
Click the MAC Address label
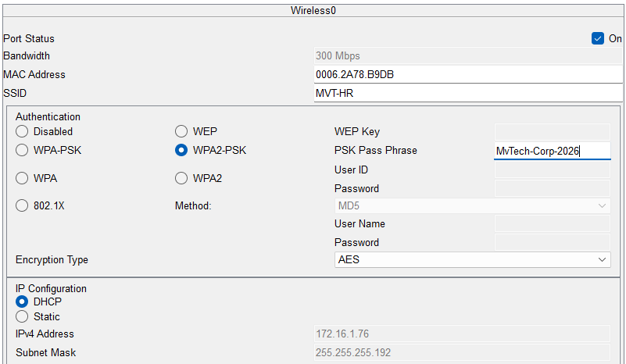[x=34, y=75]
